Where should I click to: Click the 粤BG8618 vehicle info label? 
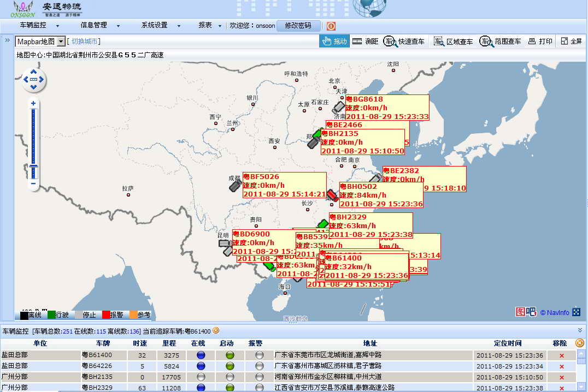(387, 108)
